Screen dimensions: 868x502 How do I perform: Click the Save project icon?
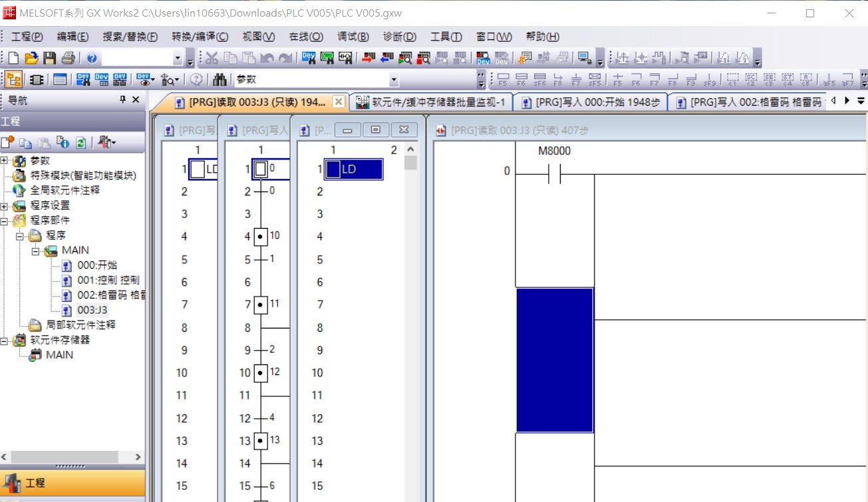(x=49, y=59)
